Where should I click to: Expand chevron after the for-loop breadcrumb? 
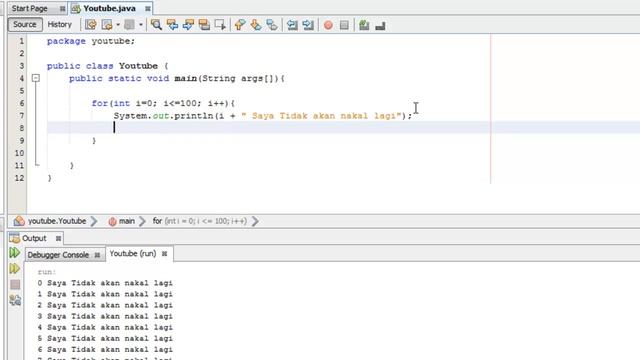pyautogui.click(x=255, y=221)
